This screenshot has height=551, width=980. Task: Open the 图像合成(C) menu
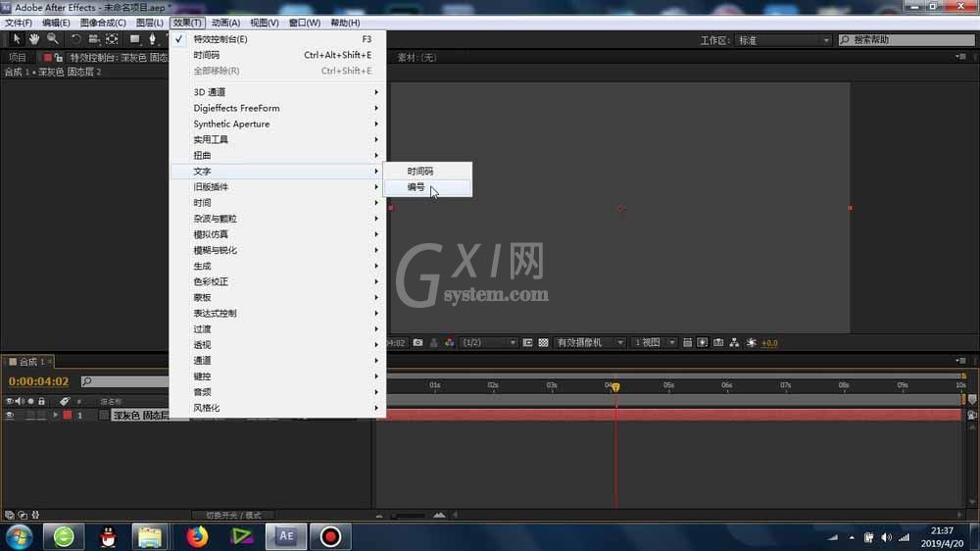[x=103, y=23]
